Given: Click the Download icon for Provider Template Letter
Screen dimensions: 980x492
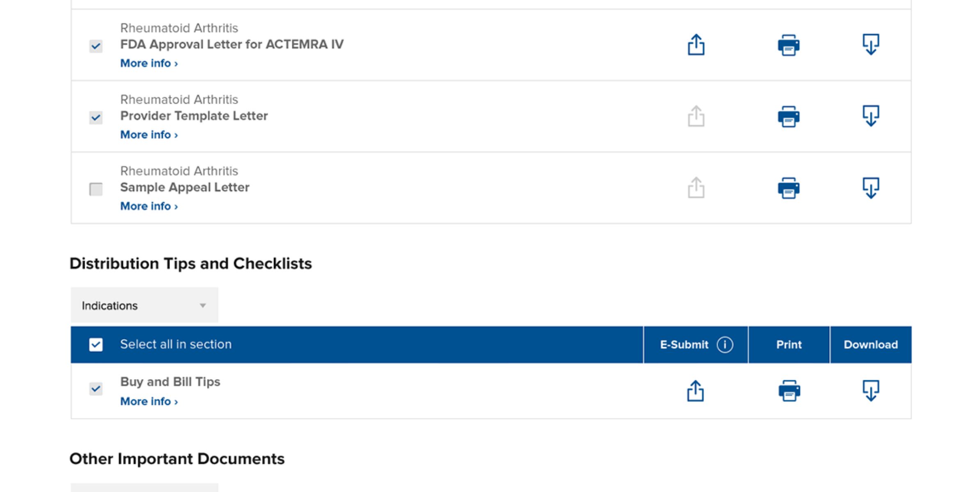Looking at the screenshot, I should [x=870, y=116].
